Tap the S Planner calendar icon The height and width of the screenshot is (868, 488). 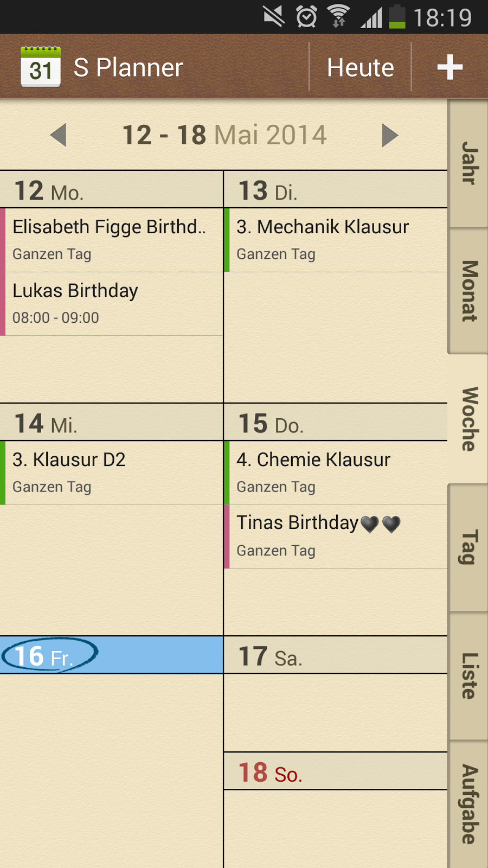point(41,67)
